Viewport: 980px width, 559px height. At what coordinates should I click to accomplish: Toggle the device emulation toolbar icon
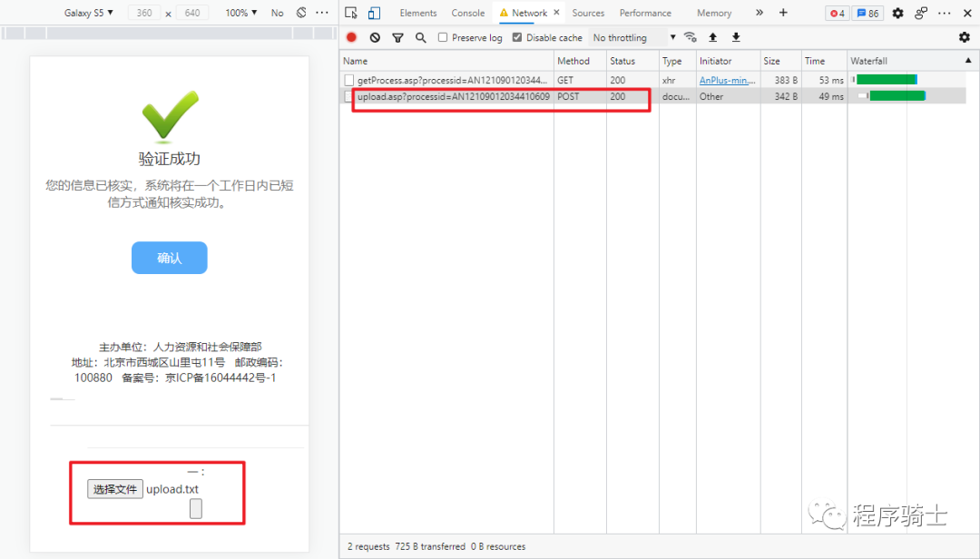point(374,13)
